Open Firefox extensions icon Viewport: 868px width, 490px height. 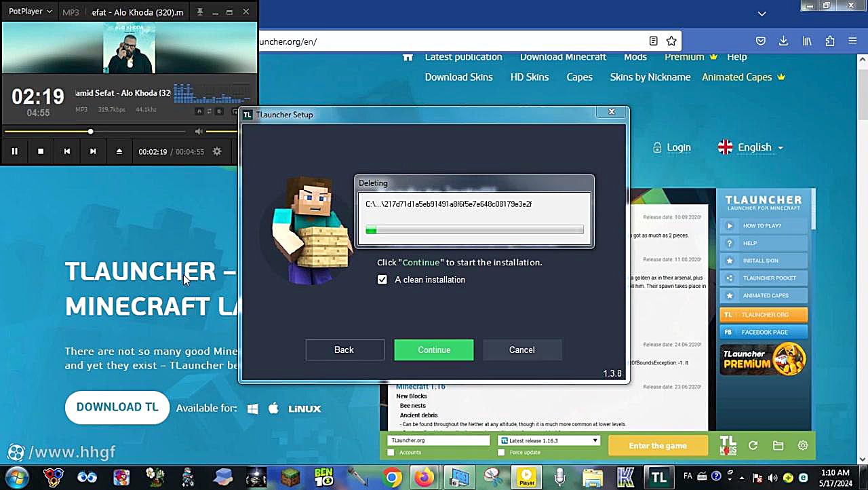[x=830, y=41]
